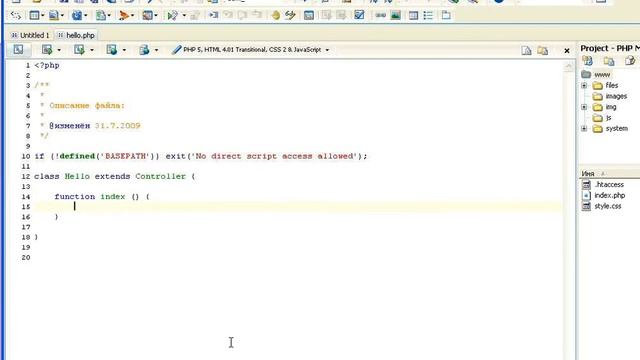
Task: Click the date 31.7.2009 in comment
Action: pos(118,126)
